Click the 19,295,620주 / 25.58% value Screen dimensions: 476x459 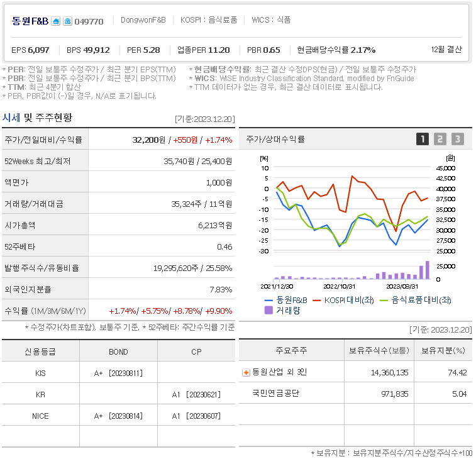[x=193, y=268]
